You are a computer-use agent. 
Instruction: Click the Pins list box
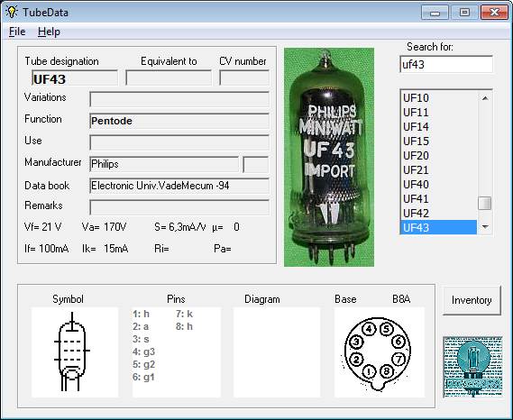click(x=177, y=352)
